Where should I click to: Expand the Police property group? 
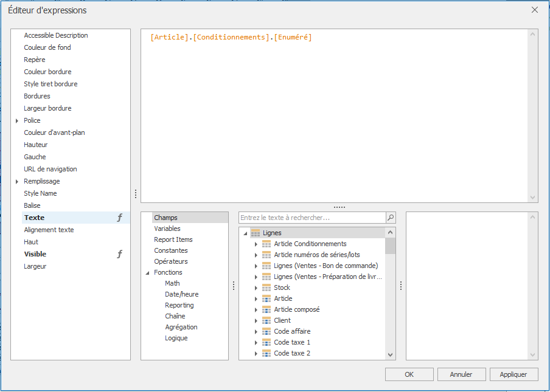click(17, 120)
